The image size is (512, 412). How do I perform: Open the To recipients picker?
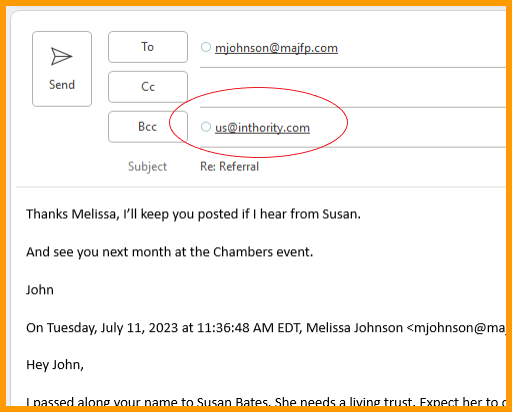click(x=148, y=47)
